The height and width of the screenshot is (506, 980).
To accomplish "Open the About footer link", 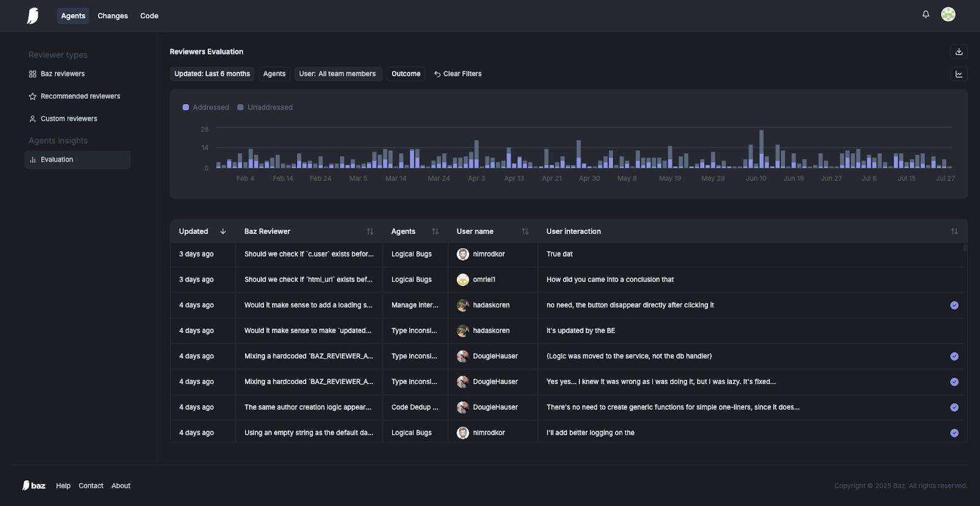I will [121, 486].
